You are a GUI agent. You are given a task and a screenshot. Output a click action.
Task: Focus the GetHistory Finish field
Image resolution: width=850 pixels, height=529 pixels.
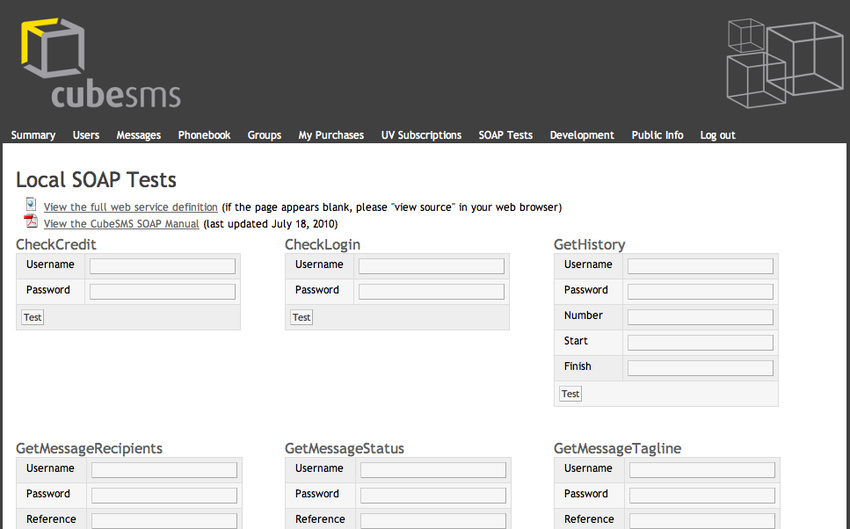700,367
